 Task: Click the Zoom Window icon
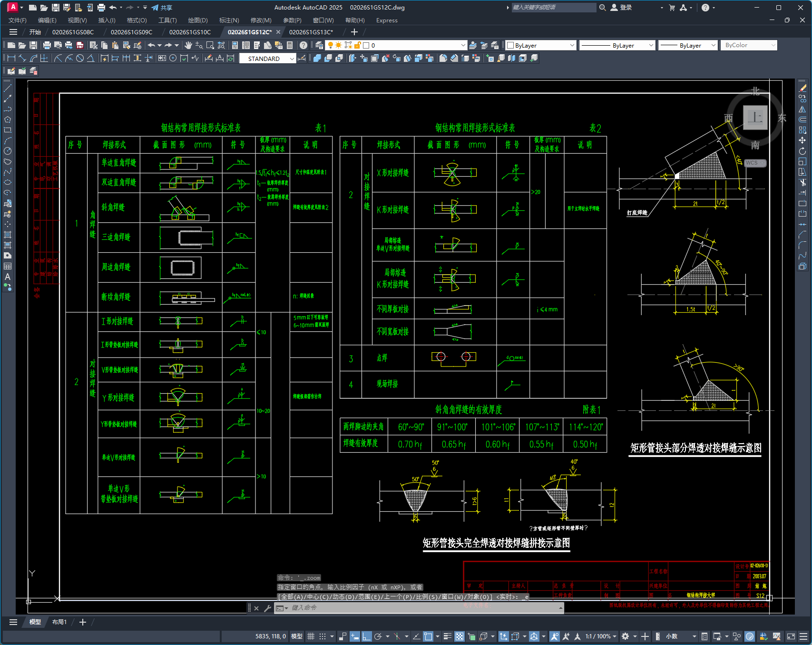[x=210, y=45]
